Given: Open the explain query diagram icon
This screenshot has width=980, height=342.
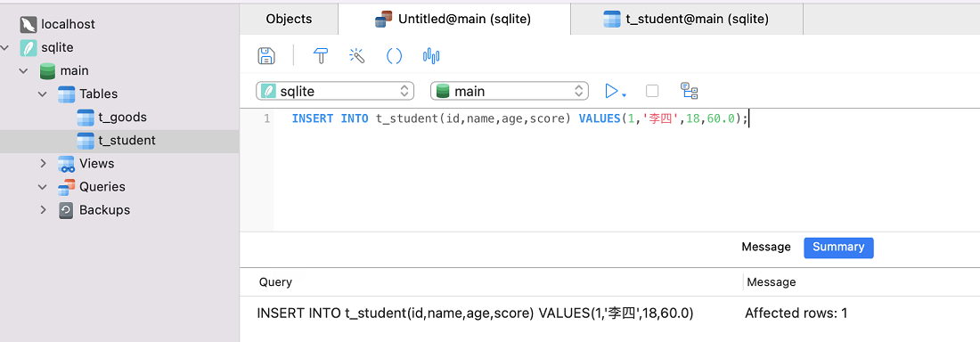Looking at the screenshot, I should (689, 91).
